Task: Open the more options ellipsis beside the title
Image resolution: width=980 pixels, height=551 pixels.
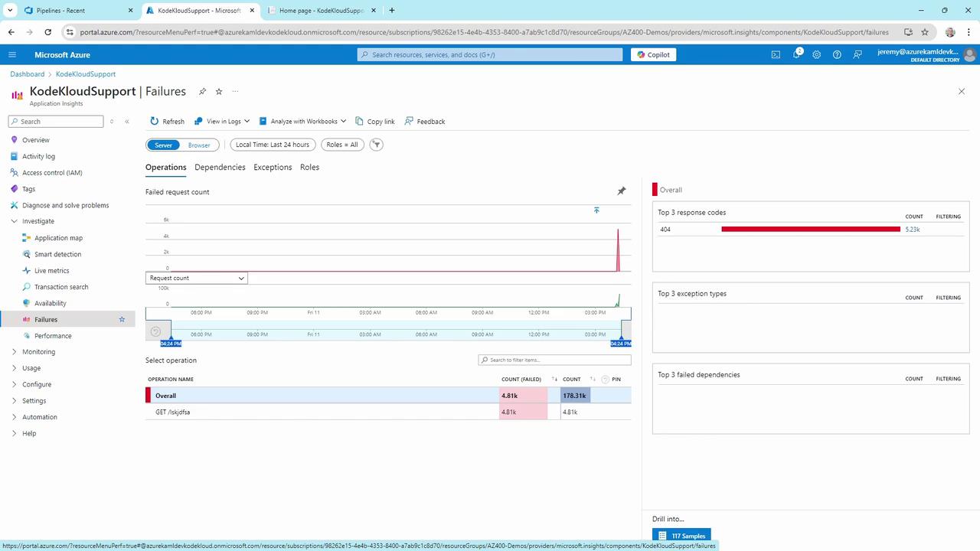Action: click(235, 92)
